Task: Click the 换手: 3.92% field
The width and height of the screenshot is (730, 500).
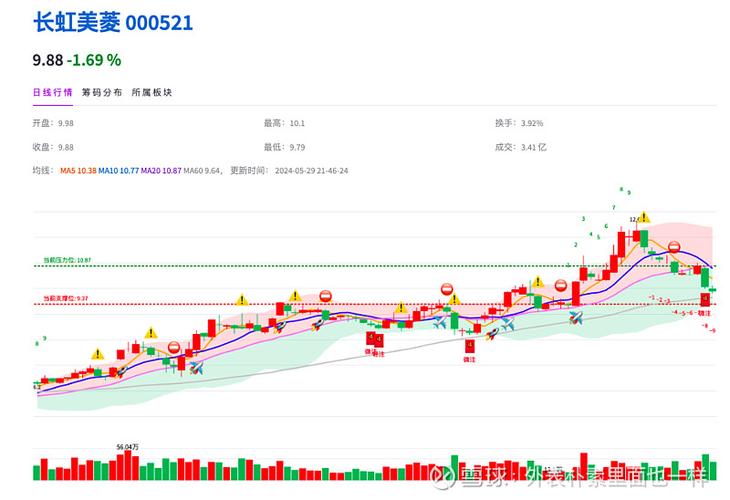Action: [519, 123]
